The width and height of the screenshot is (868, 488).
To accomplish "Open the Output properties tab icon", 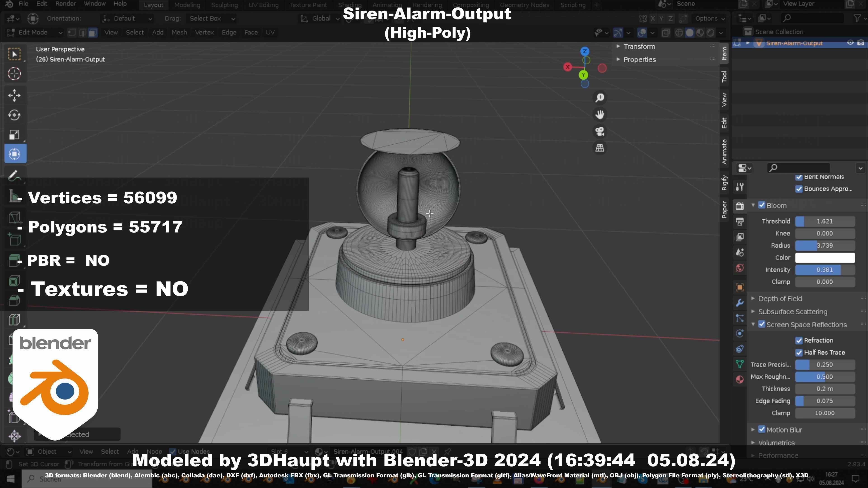I will pos(740,221).
